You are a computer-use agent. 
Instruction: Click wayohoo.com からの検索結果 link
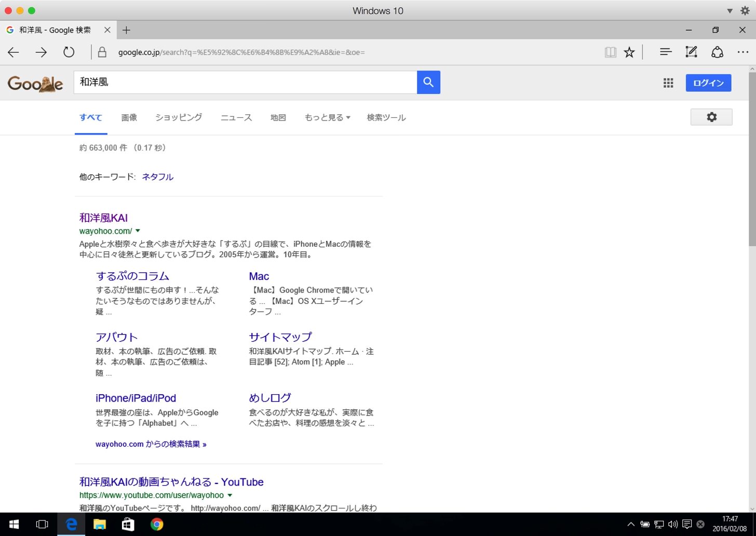click(x=151, y=444)
